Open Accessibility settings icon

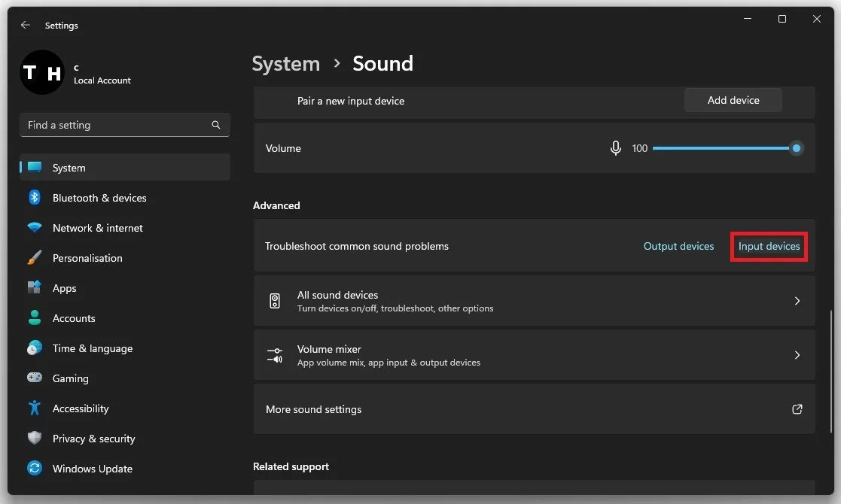[35, 408]
